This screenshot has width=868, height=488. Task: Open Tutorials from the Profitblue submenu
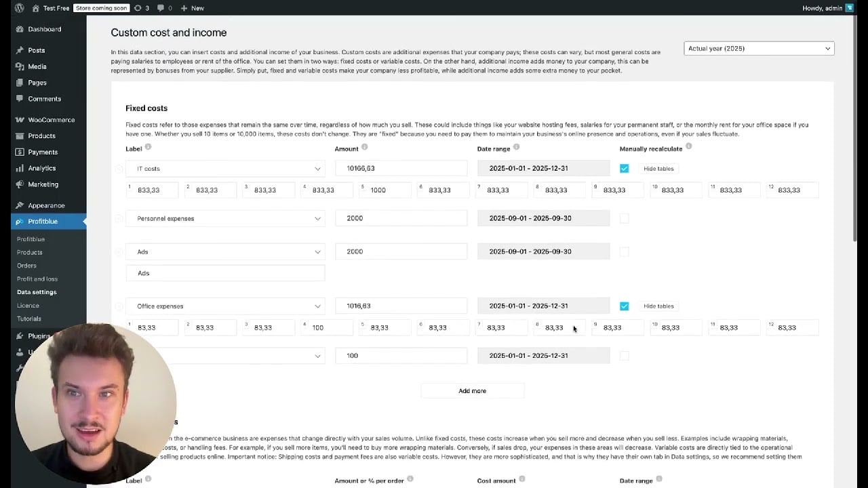click(x=30, y=319)
